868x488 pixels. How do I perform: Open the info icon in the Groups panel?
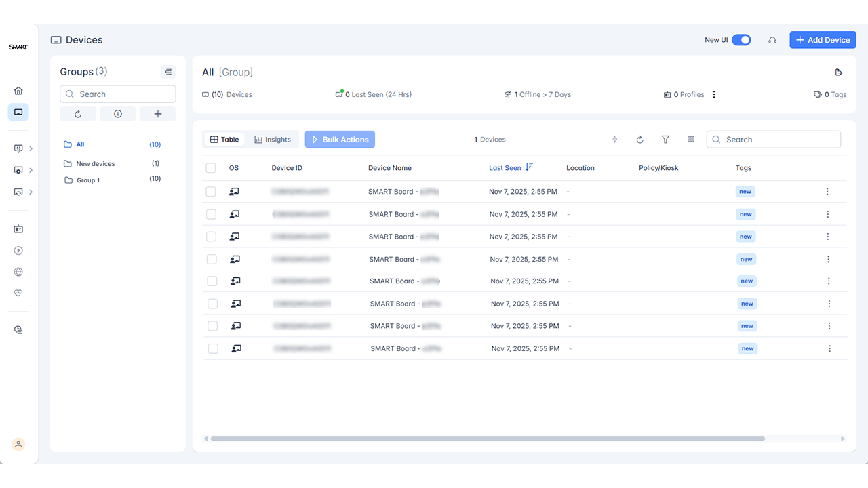click(x=117, y=113)
